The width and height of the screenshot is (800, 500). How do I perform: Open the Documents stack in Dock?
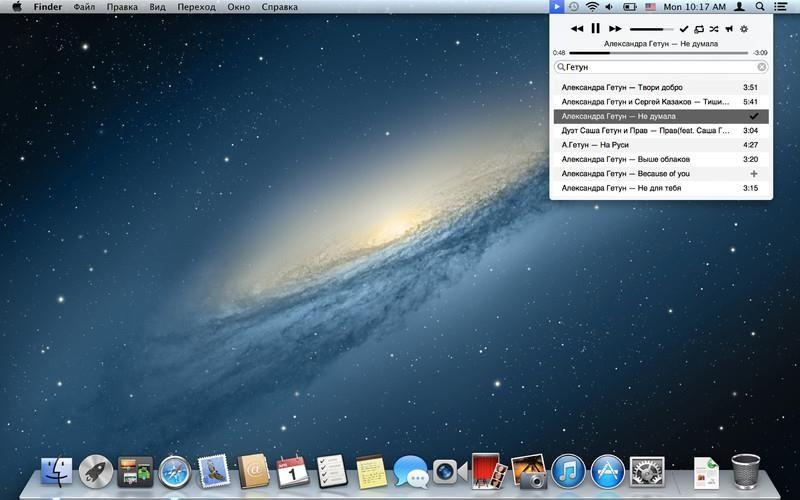coord(706,473)
